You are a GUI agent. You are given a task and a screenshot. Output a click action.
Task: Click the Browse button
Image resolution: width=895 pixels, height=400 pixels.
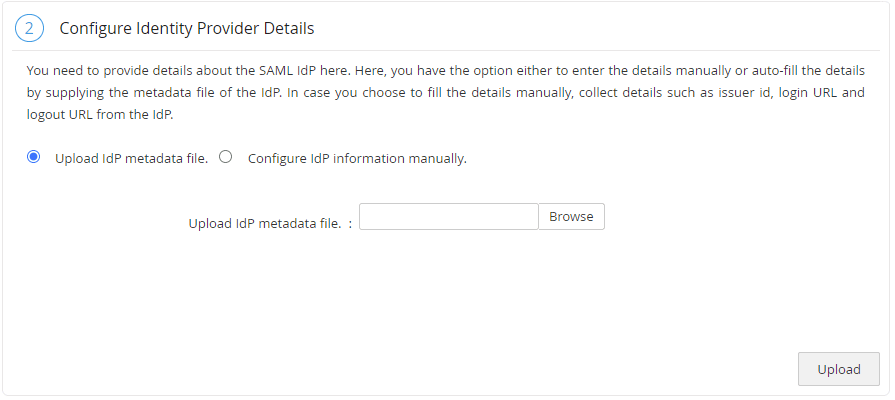571,217
